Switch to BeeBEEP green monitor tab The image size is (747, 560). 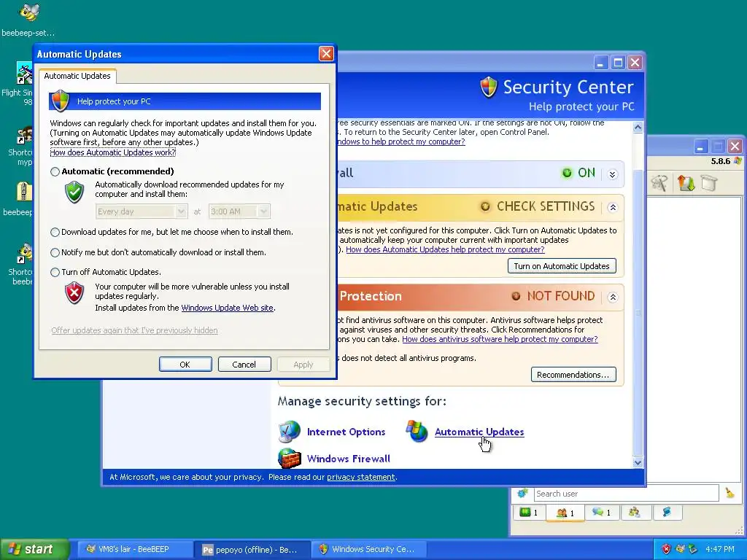point(528,513)
